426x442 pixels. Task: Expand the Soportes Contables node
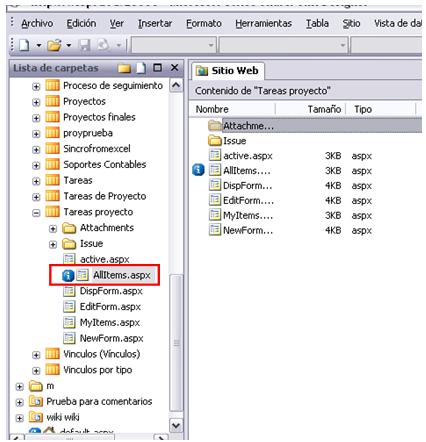click(x=36, y=165)
